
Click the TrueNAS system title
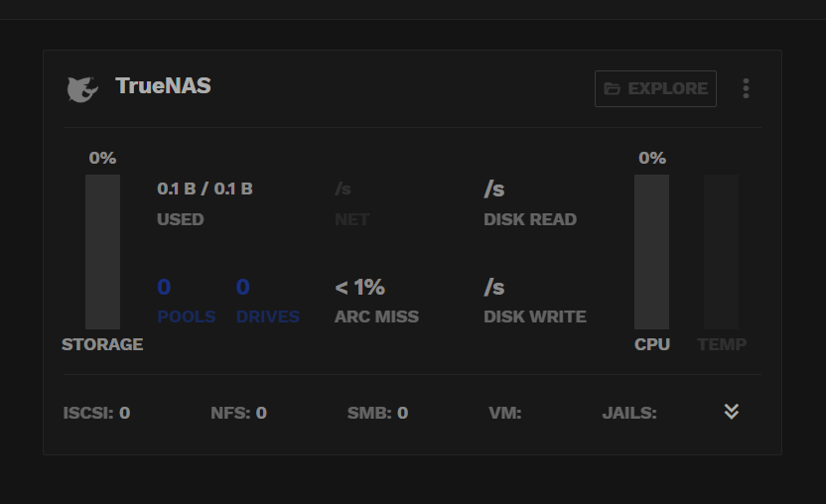click(163, 86)
